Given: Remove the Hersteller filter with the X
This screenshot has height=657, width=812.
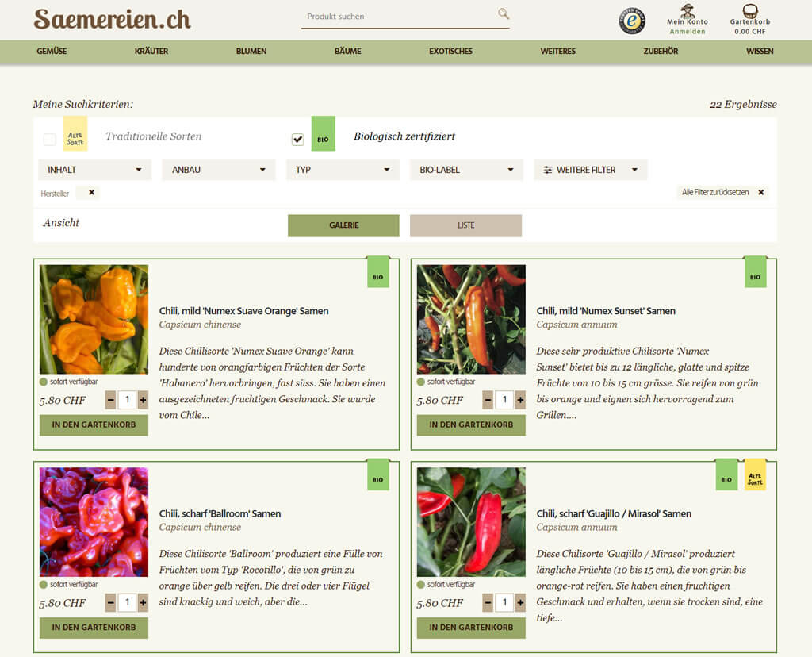Looking at the screenshot, I should (x=91, y=193).
